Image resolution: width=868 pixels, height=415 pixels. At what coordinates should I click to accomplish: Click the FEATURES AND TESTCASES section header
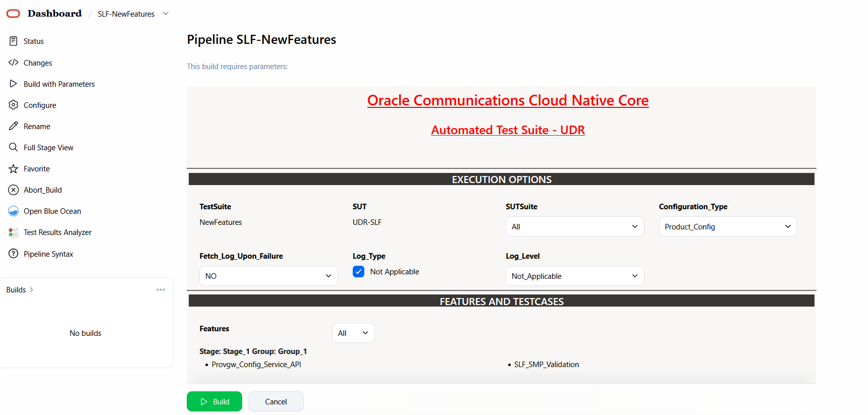point(502,302)
